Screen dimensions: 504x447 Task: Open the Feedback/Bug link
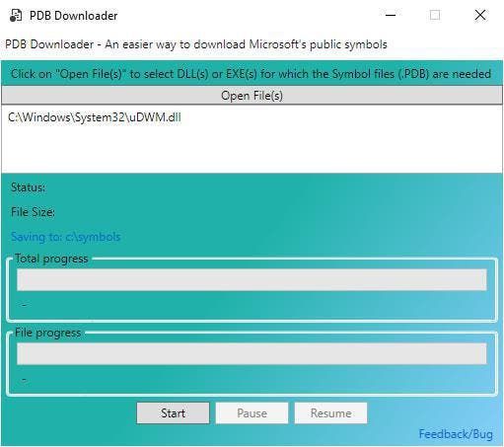click(456, 434)
